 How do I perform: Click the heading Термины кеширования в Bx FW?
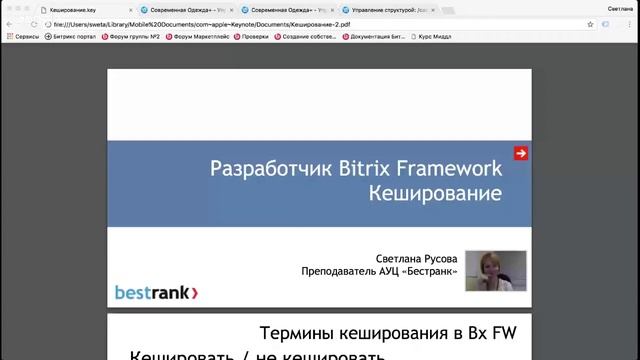[x=388, y=333]
